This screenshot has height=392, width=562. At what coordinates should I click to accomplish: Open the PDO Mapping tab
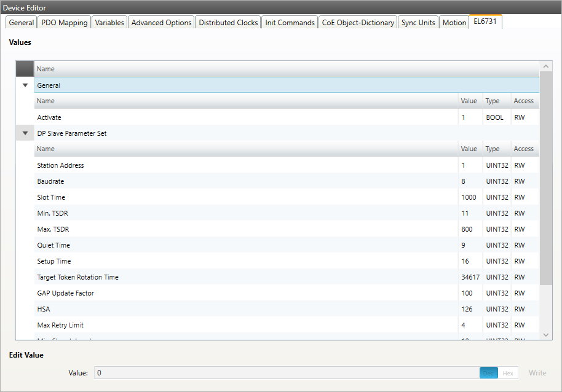tap(65, 23)
